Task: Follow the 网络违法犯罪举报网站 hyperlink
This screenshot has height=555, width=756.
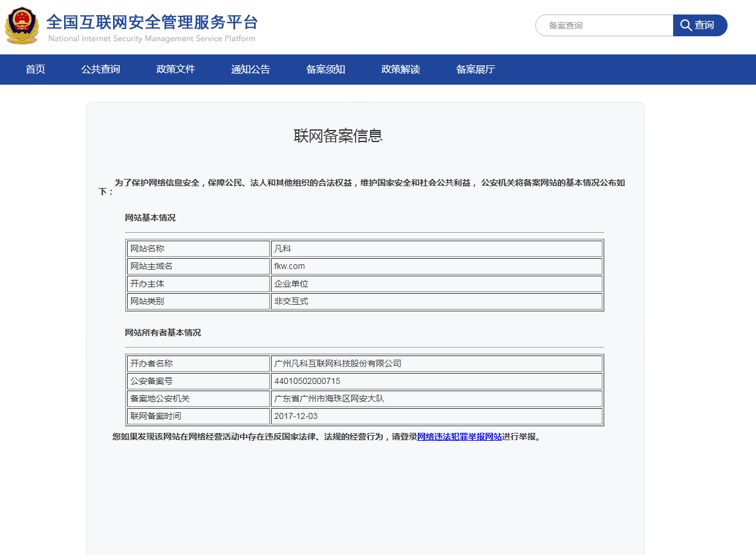Action: pyautogui.click(x=460, y=437)
